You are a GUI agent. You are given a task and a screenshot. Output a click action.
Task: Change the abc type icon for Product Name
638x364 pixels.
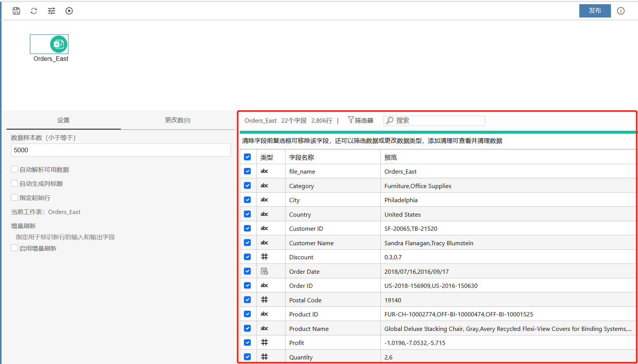(264, 328)
